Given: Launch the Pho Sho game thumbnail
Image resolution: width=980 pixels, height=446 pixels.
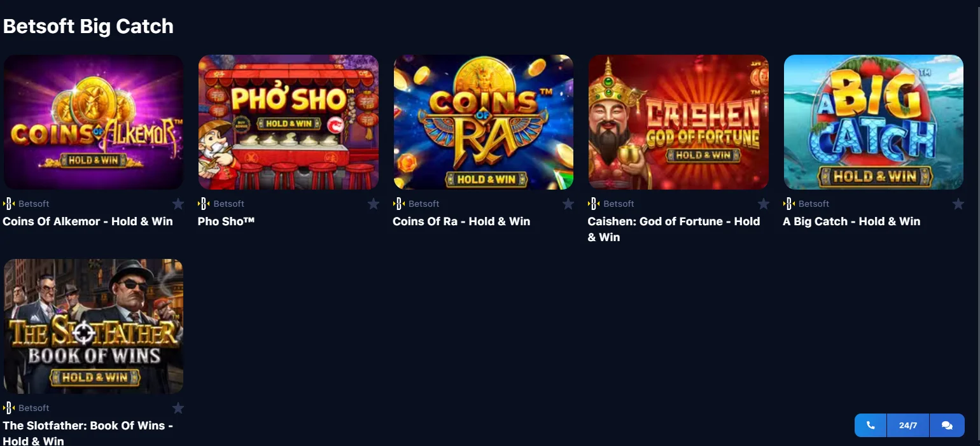Looking at the screenshot, I should coord(288,122).
